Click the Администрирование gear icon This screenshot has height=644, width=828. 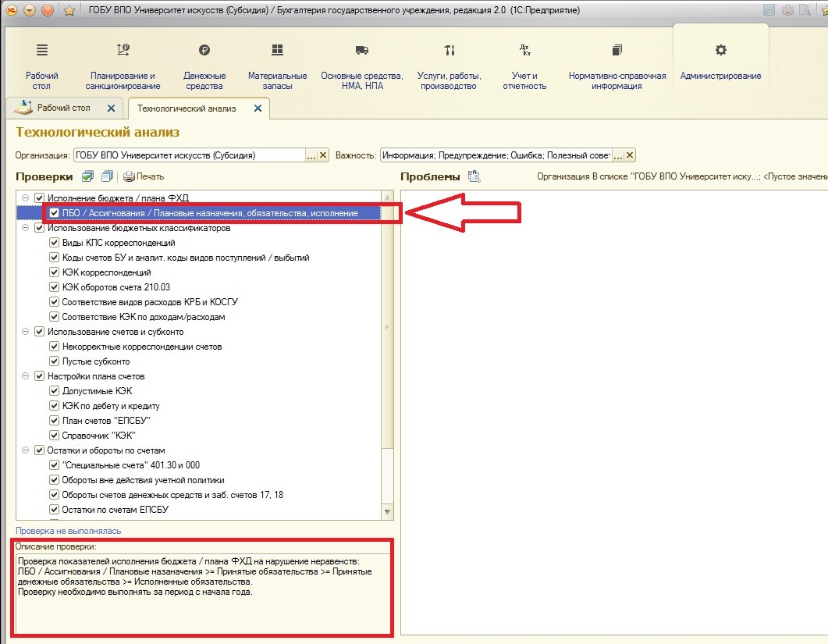pos(720,50)
